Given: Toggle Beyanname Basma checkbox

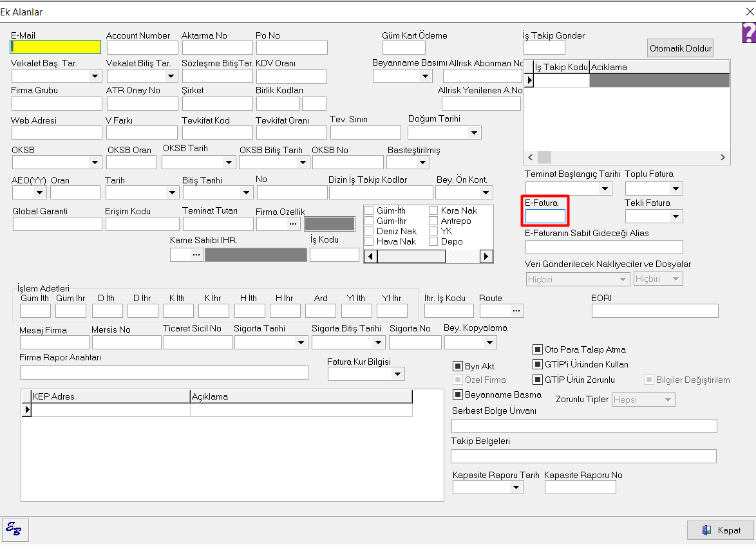Looking at the screenshot, I should [458, 394].
